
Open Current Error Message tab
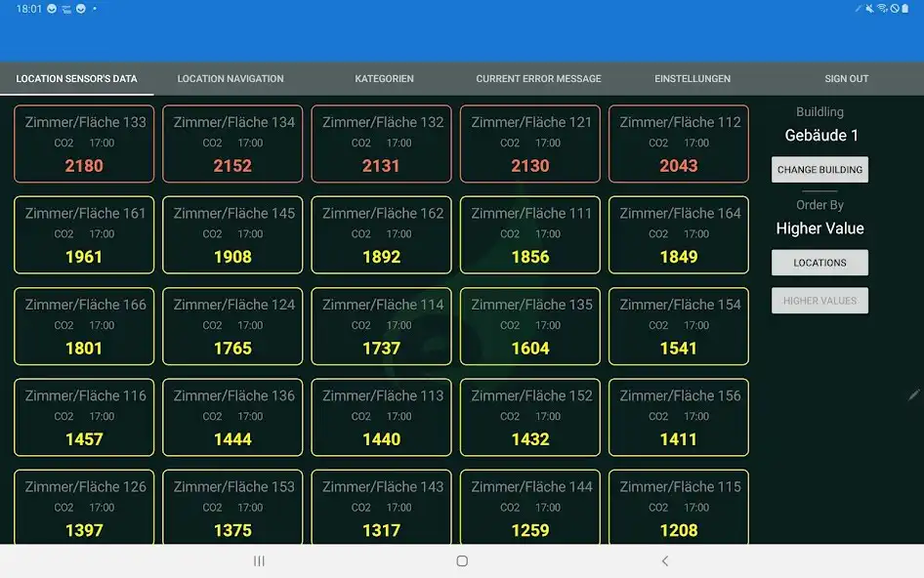(538, 79)
